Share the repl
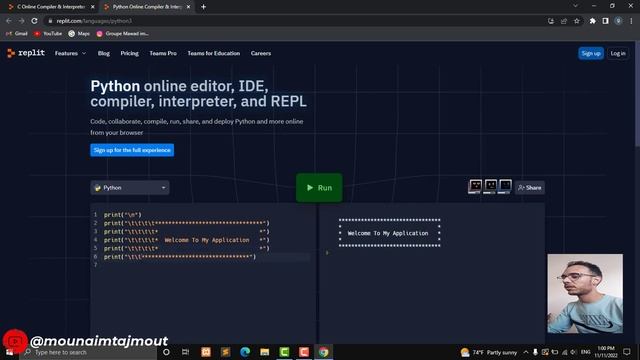Image resolution: width=640 pixels, height=360 pixels. pyautogui.click(x=529, y=188)
